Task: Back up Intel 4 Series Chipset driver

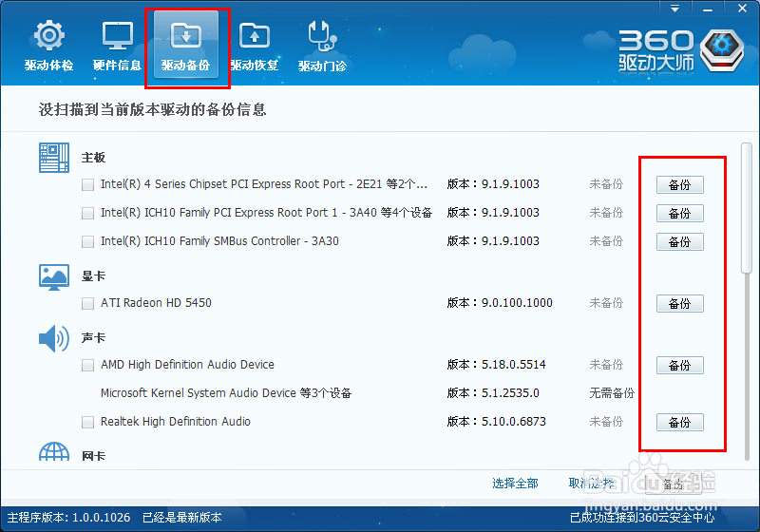Action: point(679,184)
